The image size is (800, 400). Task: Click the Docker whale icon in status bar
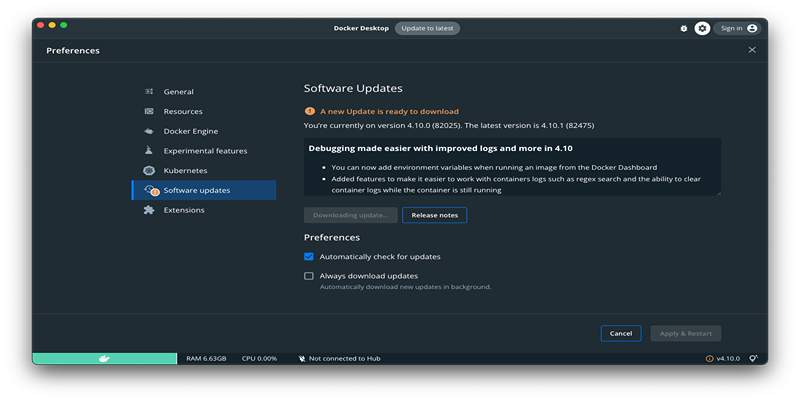click(x=103, y=358)
